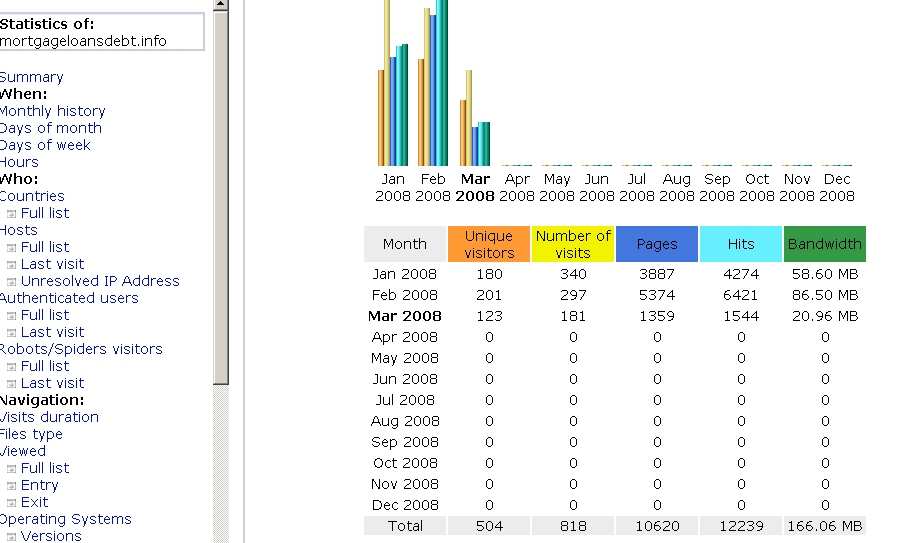Click the Feb 2008 pages value 5374

tap(657, 295)
